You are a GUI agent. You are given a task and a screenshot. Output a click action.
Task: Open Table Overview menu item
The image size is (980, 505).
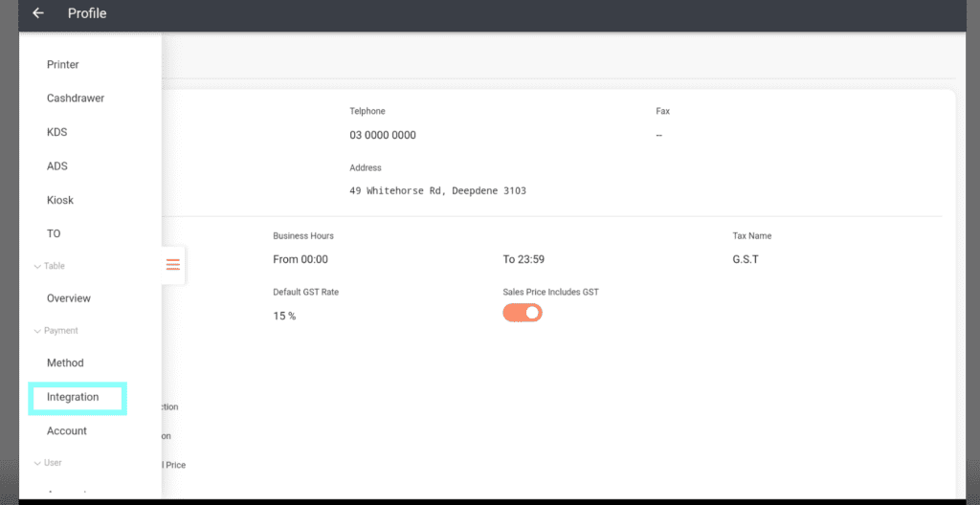point(69,298)
